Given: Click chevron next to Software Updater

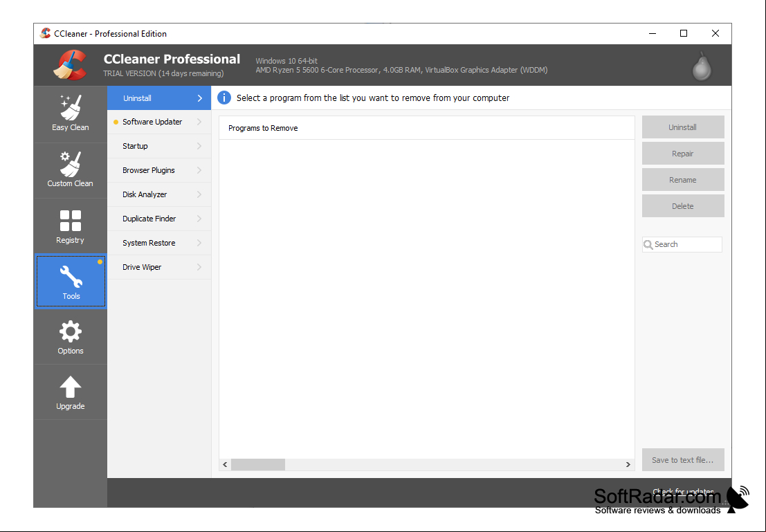Looking at the screenshot, I should click(199, 122).
